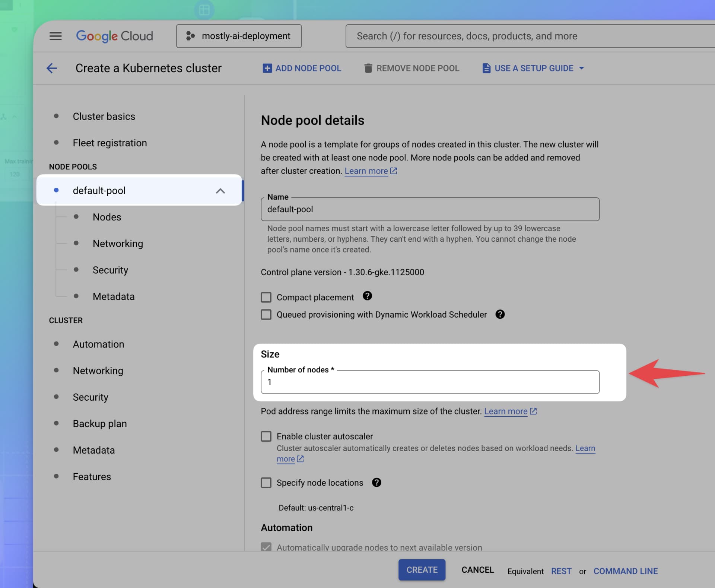Click the Google Cloud logo

point(114,36)
